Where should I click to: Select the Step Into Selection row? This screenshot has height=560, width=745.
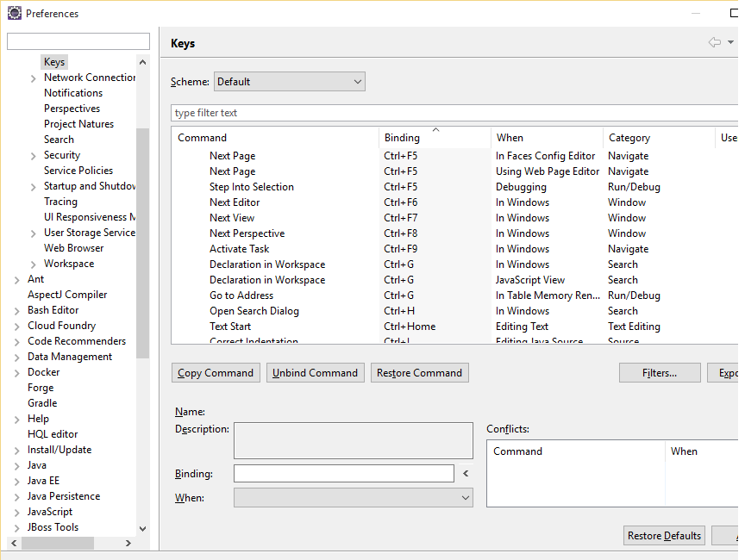click(x=251, y=186)
